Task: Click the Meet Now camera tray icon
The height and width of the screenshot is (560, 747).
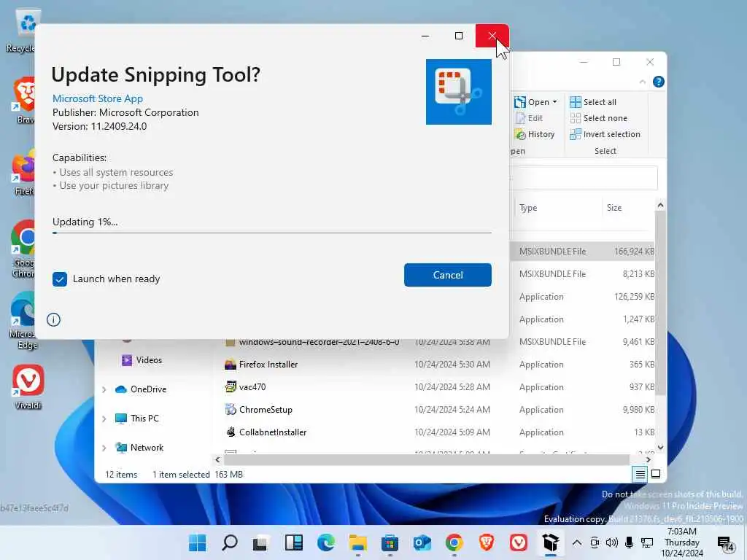Action: pyautogui.click(x=595, y=542)
